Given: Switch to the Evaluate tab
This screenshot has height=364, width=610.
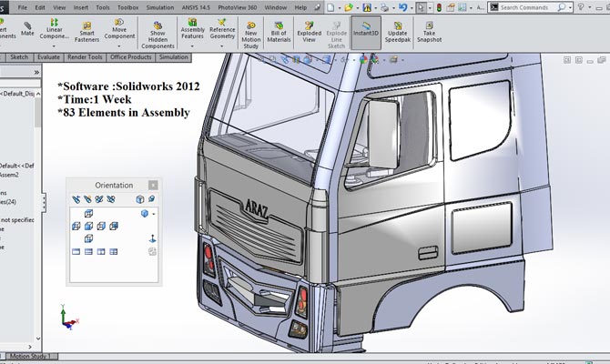Looking at the screenshot, I should tap(48, 57).
